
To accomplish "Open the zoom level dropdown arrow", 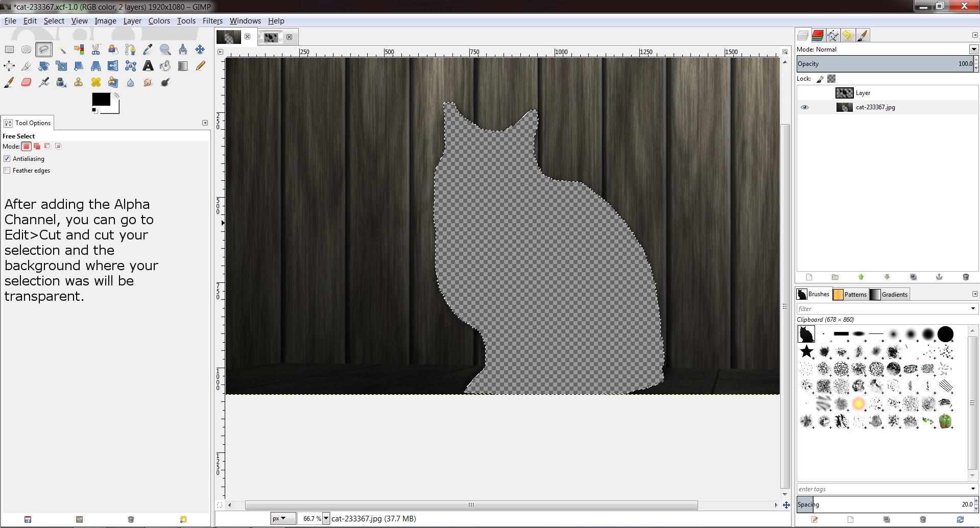I will coord(326,518).
